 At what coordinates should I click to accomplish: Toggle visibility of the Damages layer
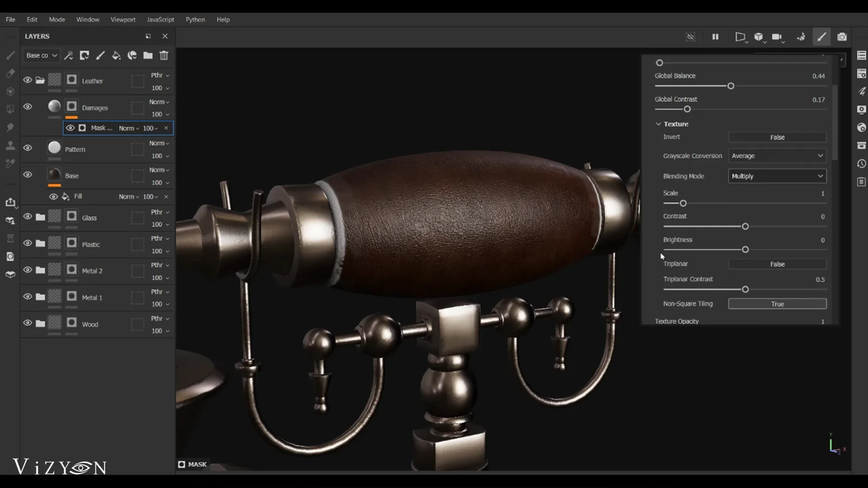[x=28, y=106]
